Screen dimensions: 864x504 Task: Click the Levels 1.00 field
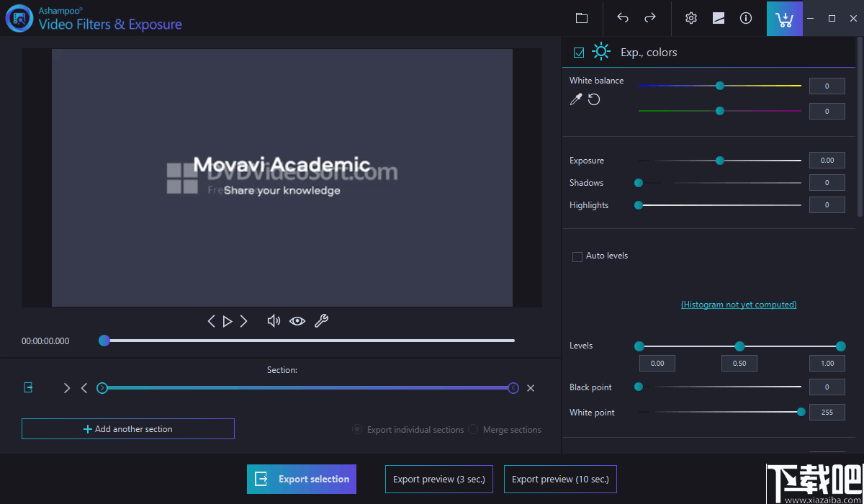[827, 363]
